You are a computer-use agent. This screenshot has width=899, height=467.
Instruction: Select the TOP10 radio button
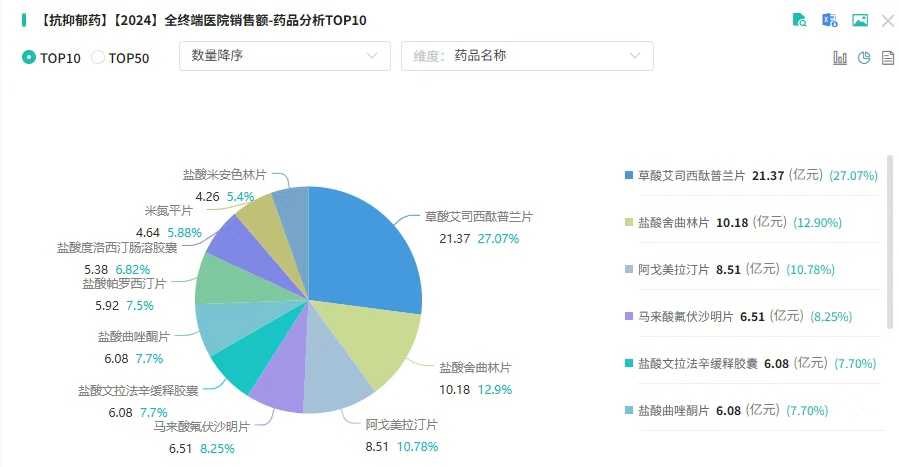pos(29,57)
